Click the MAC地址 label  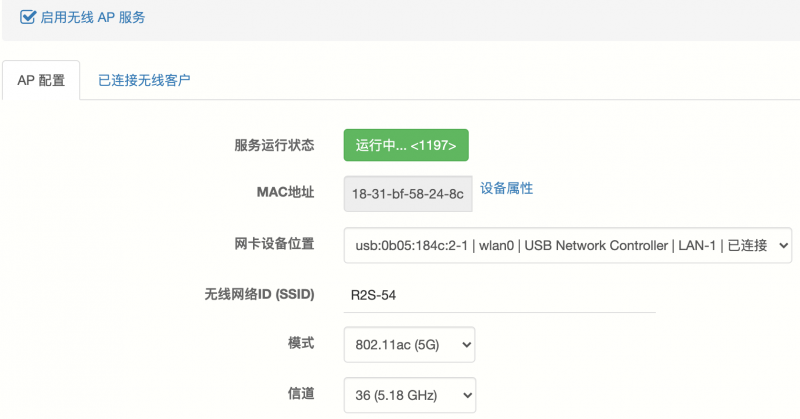[285, 192]
